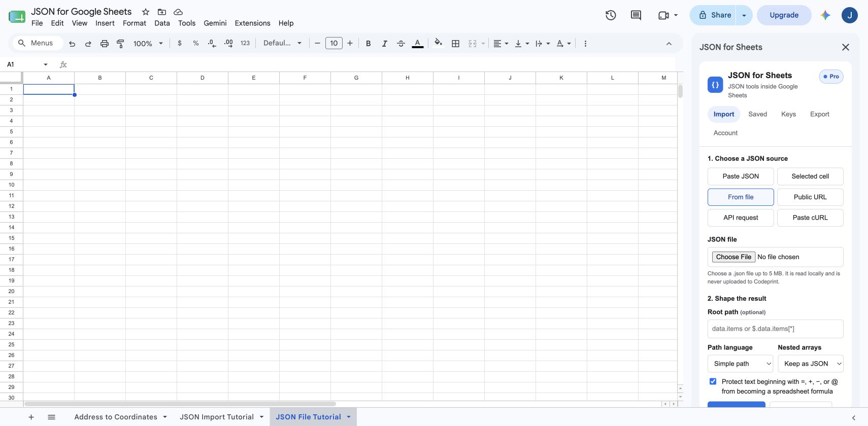Open more toolbar options menu

pyautogui.click(x=585, y=44)
